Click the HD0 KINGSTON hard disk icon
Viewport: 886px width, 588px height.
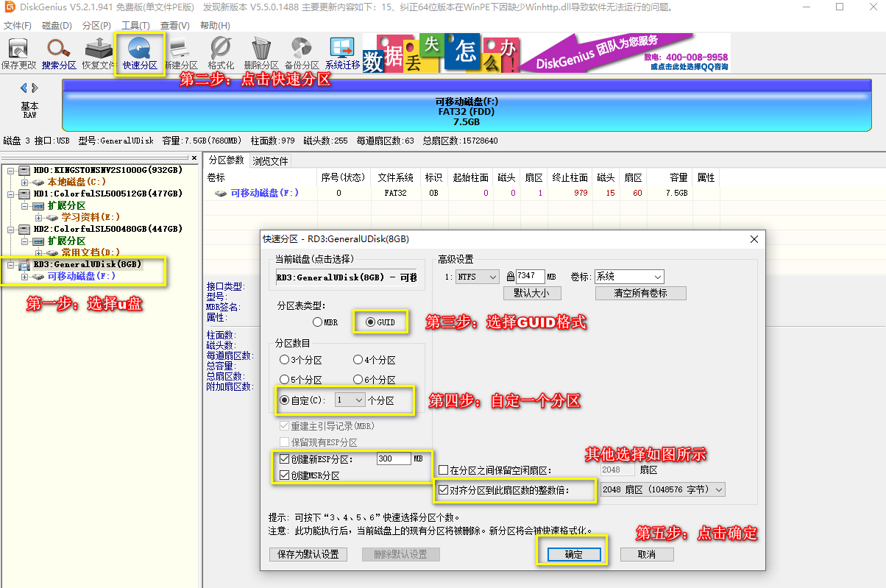[x=24, y=170]
